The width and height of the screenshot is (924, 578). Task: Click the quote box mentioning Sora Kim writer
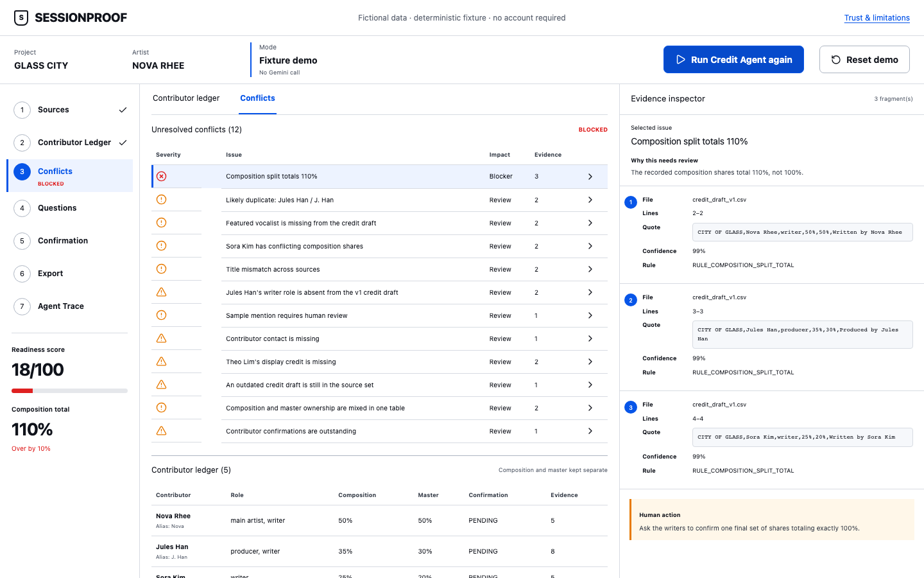click(x=803, y=437)
